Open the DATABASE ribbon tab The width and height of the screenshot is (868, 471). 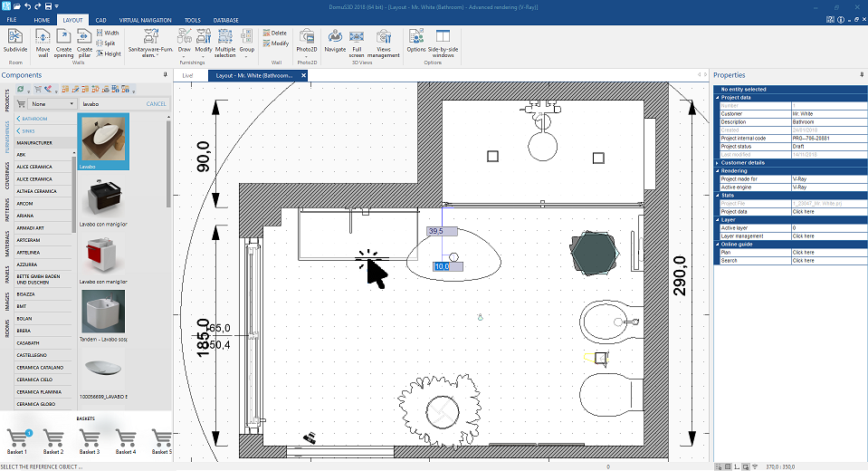226,20
